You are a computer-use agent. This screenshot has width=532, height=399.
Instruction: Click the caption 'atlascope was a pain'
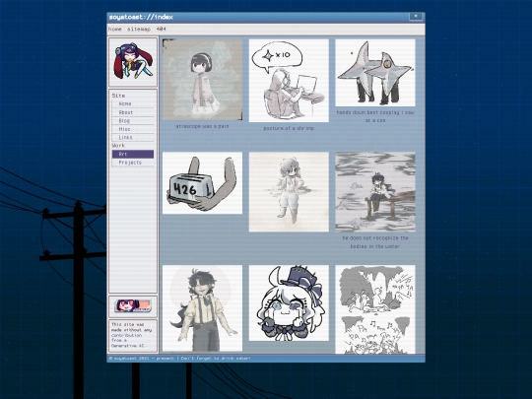203,126
